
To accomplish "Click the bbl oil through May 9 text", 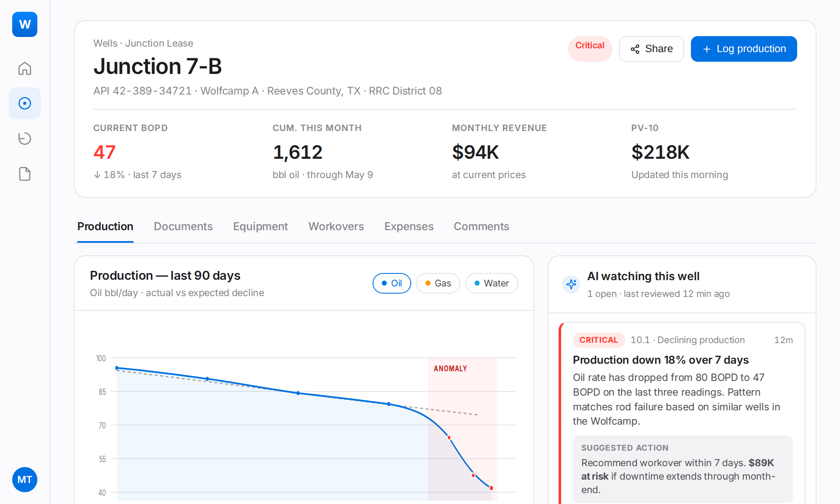I will click(323, 175).
